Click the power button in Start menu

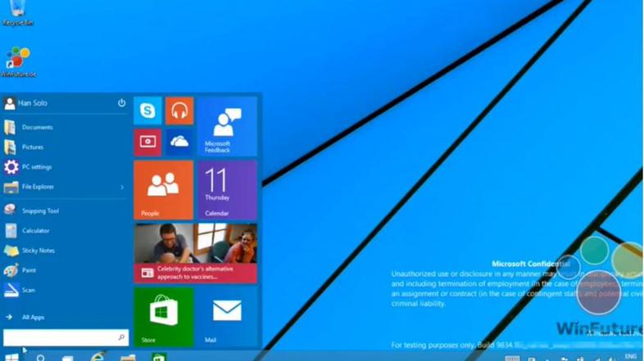[121, 103]
